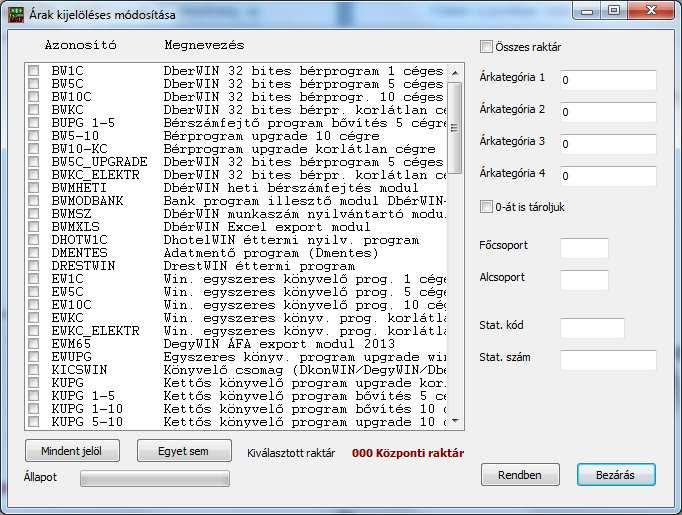Click the Alcsoport input field

(x=584, y=280)
